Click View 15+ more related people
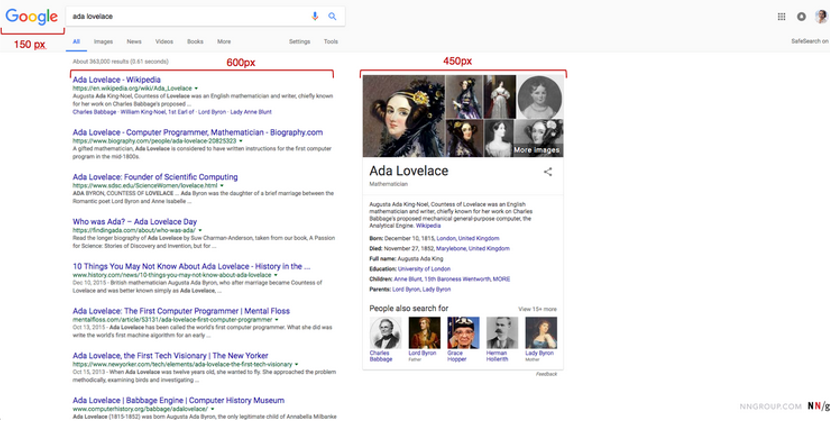This screenshot has height=421, width=830. (x=537, y=309)
